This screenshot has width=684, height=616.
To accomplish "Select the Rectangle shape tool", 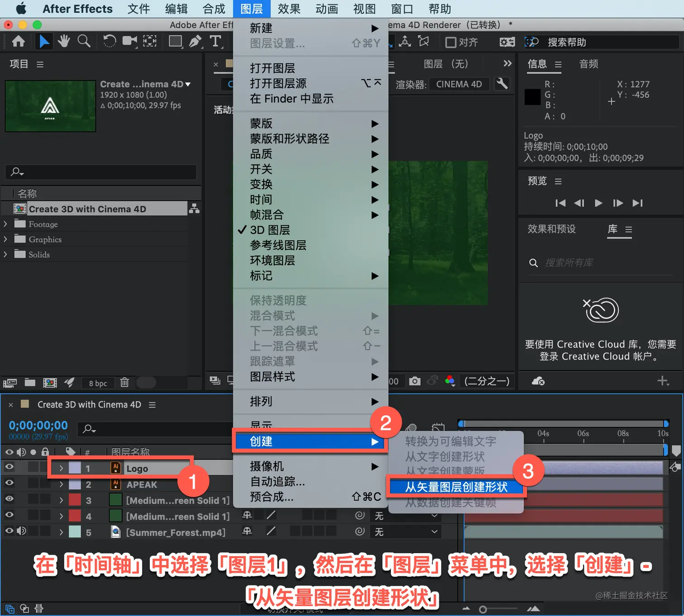I will pyautogui.click(x=176, y=42).
